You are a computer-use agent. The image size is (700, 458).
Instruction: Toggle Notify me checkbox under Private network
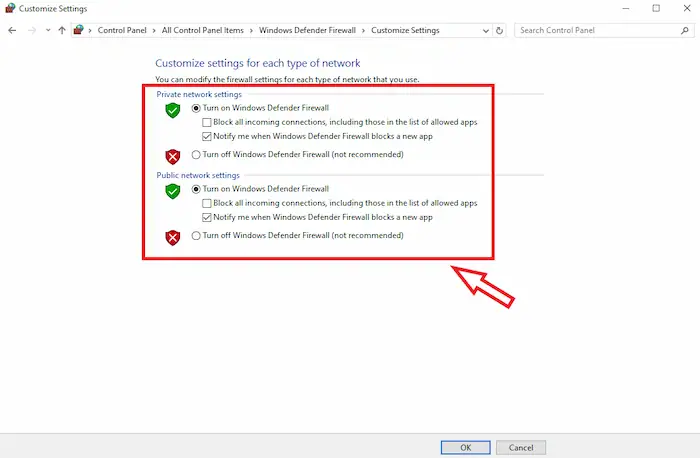[x=207, y=137]
